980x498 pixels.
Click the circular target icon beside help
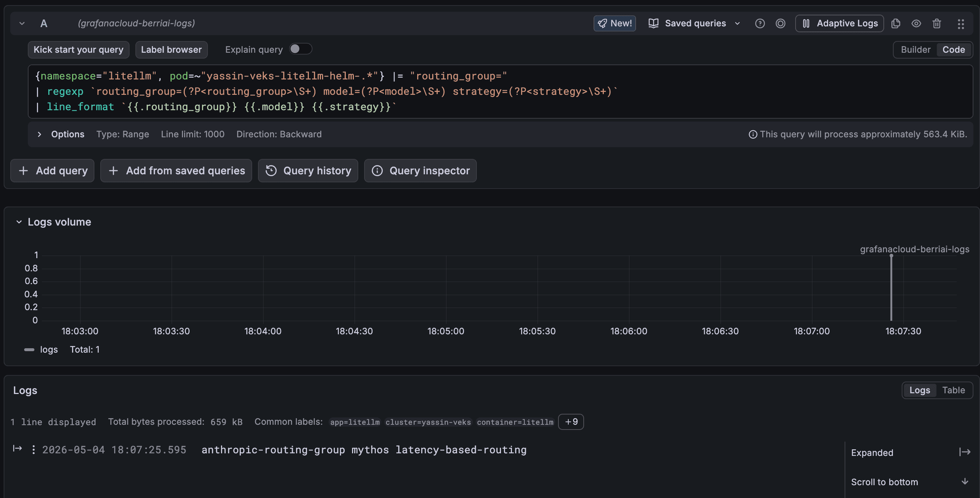(780, 23)
